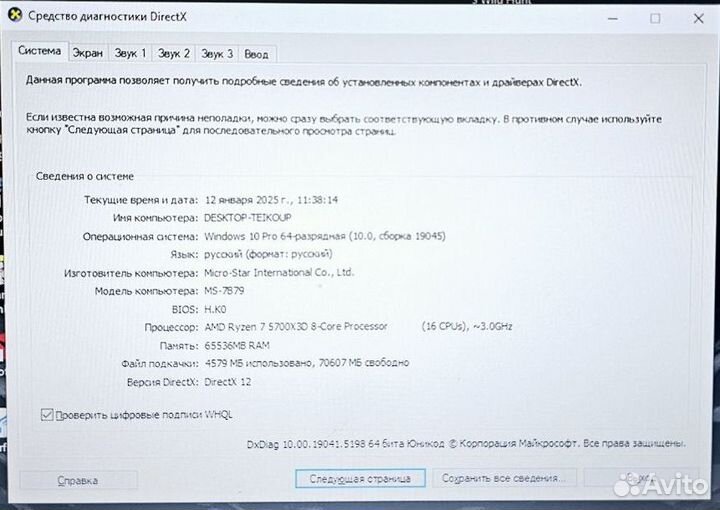Maximize the DirectX diagnostic window
This screenshot has width=720, height=510.
coord(655,18)
